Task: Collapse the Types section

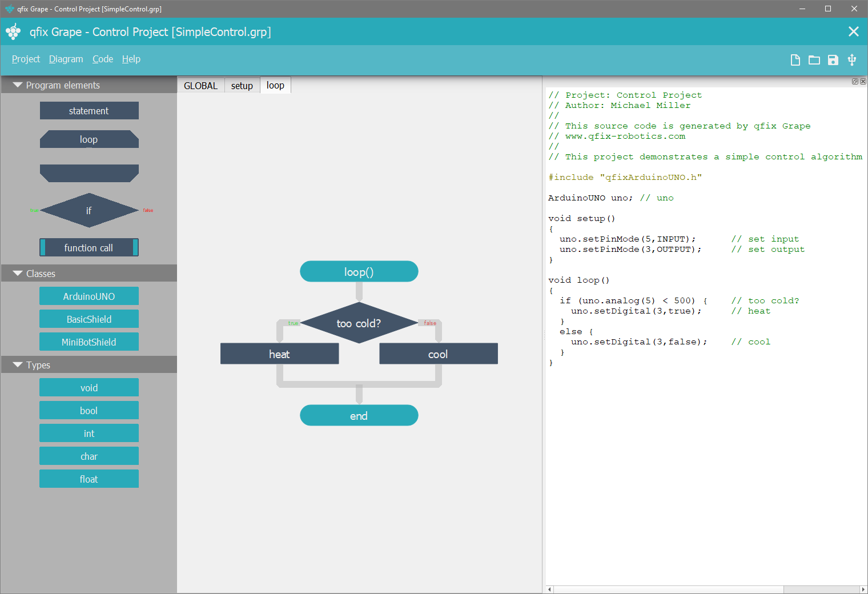Action: tap(18, 365)
